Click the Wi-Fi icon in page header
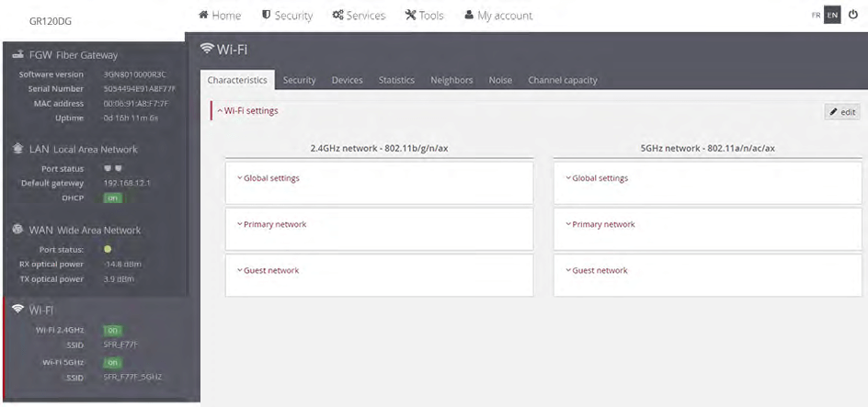Image resolution: width=868 pixels, height=407 pixels. tap(207, 49)
